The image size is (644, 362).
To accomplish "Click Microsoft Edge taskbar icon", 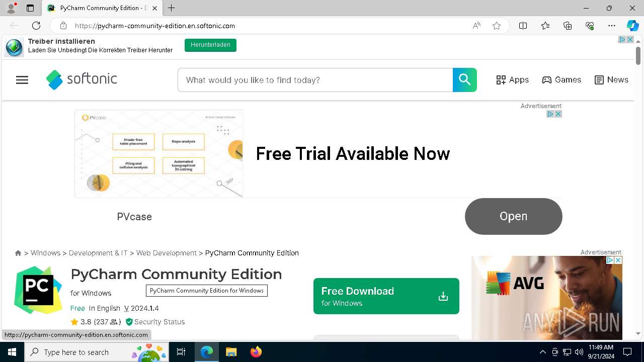I will pyautogui.click(x=207, y=352).
